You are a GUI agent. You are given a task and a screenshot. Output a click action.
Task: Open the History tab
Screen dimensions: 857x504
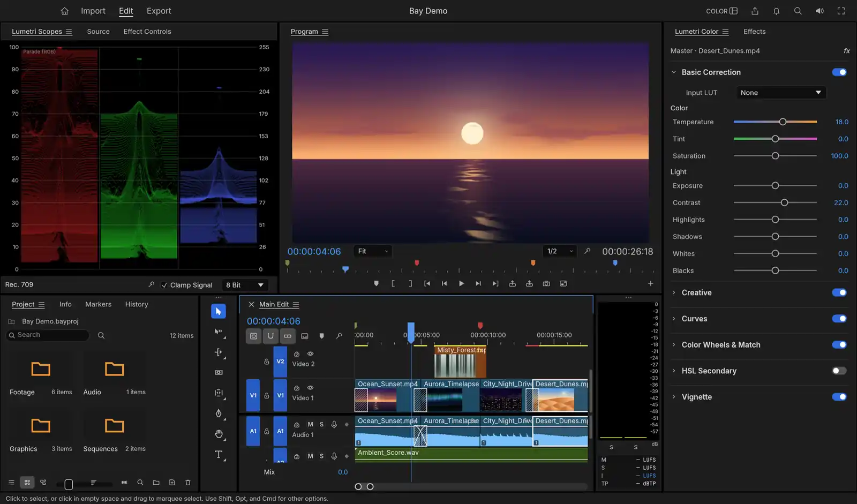(137, 304)
